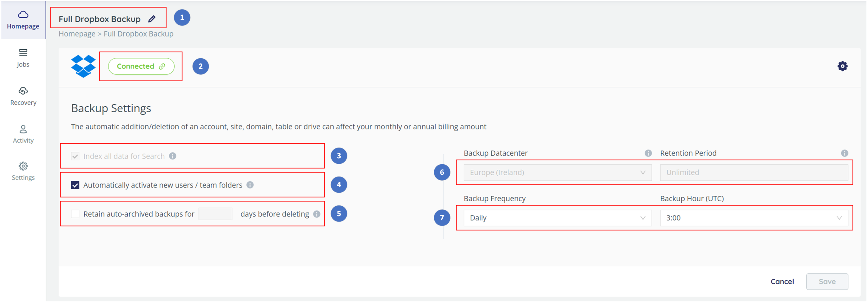Click the Retention Period Unlimited field

pos(754,173)
